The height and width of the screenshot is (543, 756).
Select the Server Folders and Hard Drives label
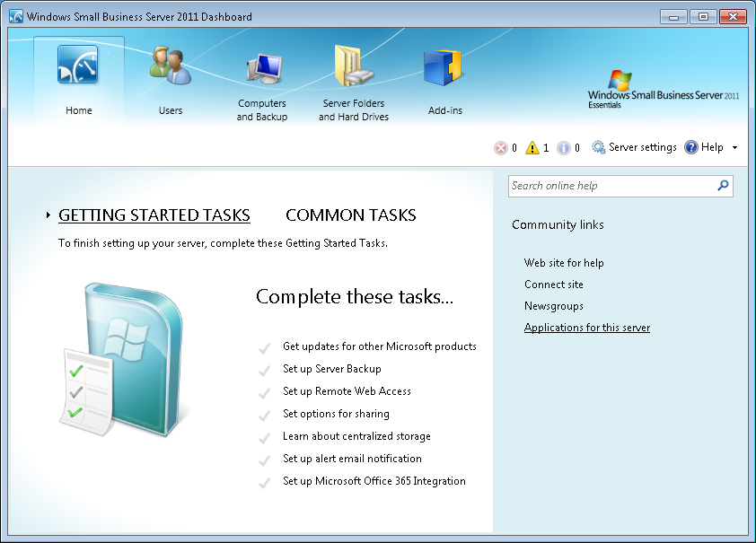pyautogui.click(x=354, y=109)
